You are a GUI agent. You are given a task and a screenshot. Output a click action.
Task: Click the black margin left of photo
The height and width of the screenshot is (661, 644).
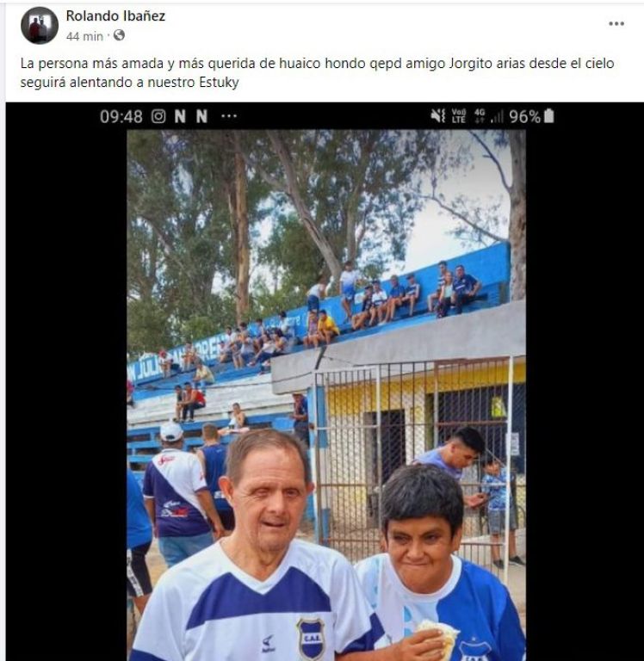point(66,381)
